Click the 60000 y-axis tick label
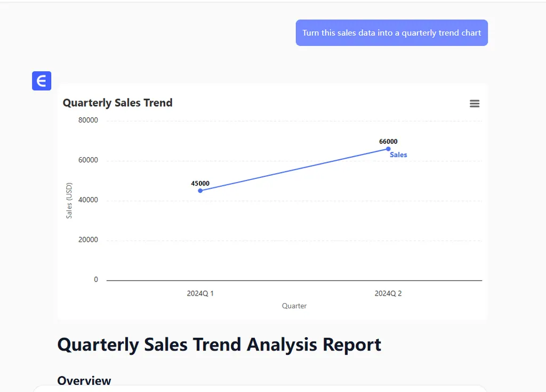The image size is (546, 392). click(88, 160)
